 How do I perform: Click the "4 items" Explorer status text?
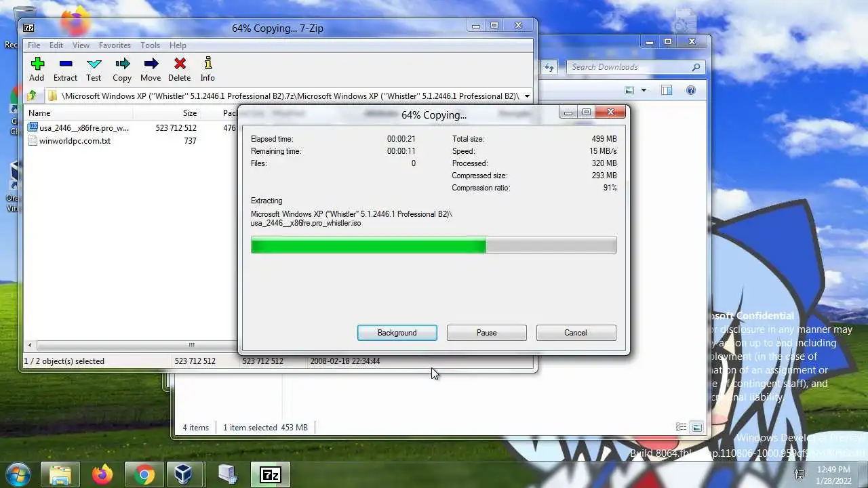click(196, 428)
